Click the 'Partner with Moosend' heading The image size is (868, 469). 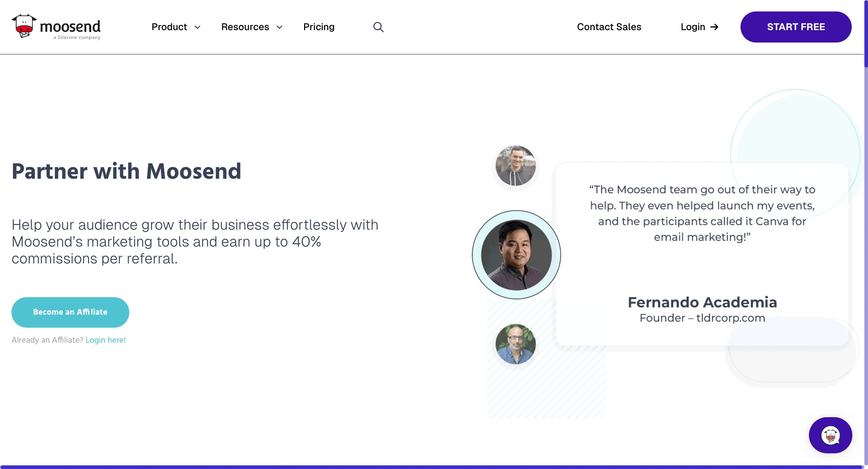coord(126,171)
